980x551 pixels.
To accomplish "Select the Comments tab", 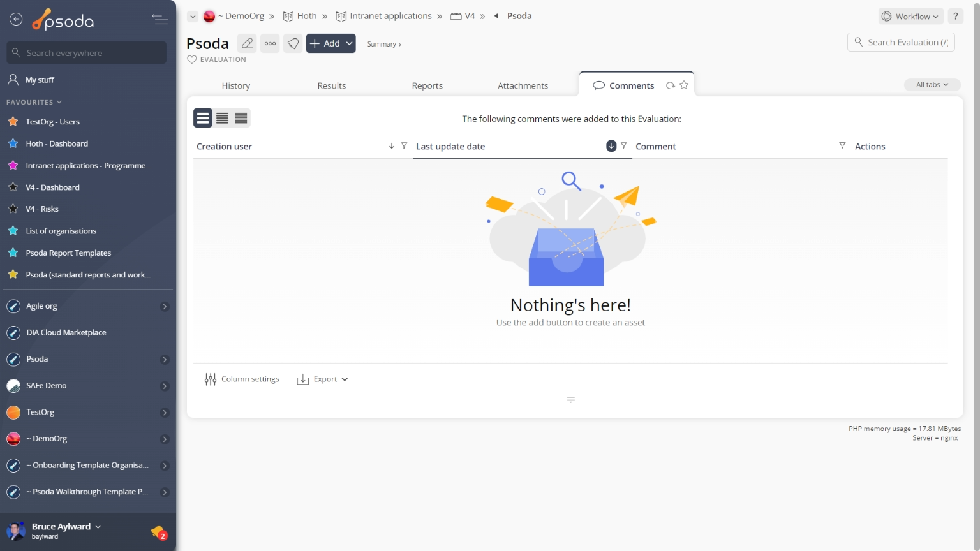I will (x=631, y=85).
